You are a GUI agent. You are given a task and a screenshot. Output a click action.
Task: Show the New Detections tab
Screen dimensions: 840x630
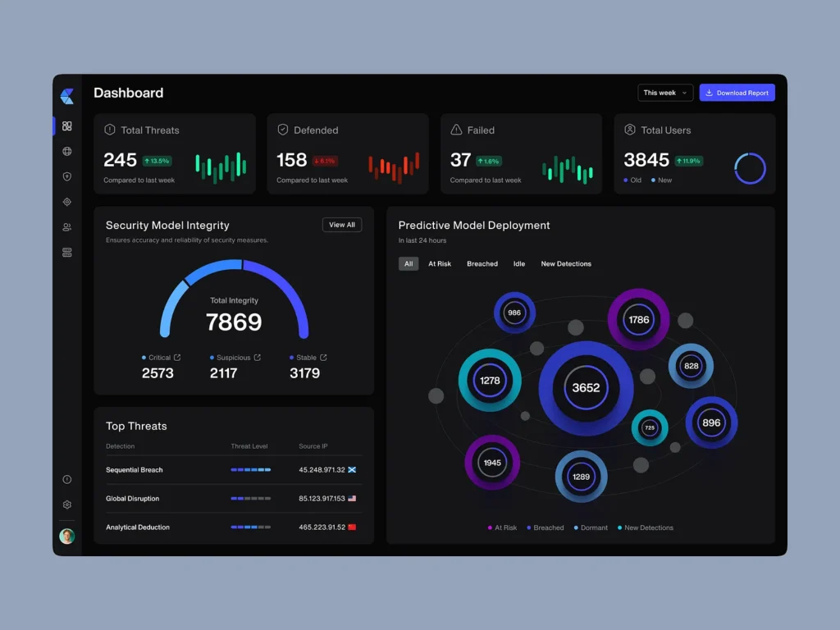pyautogui.click(x=566, y=264)
